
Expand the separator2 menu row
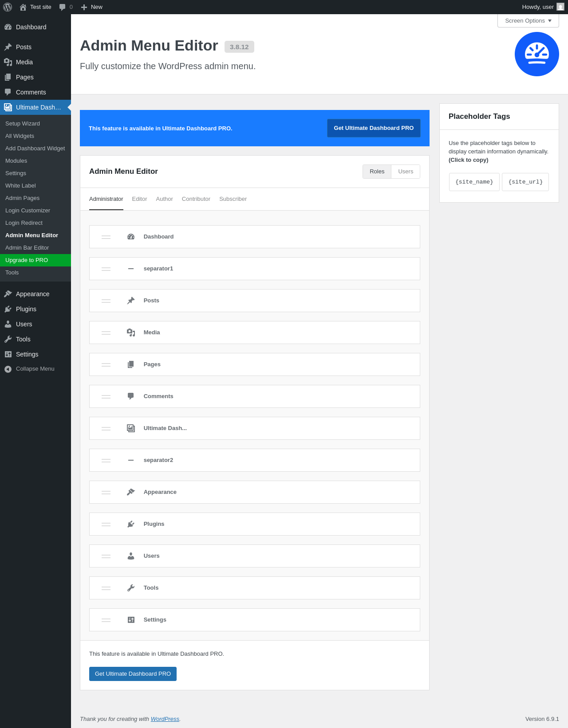pyautogui.click(x=255, y=460)
